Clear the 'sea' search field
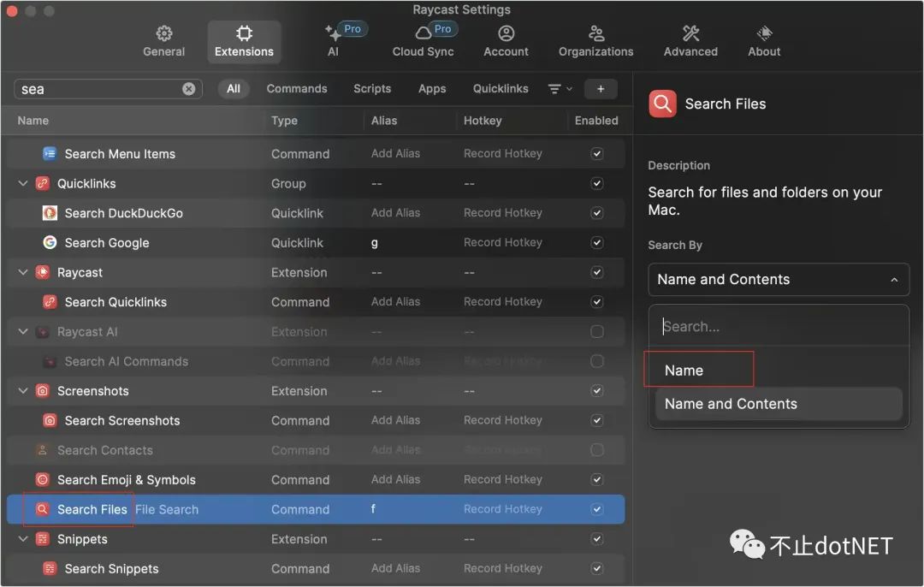Viewport: 924px width, 587px height. point(188,89)
